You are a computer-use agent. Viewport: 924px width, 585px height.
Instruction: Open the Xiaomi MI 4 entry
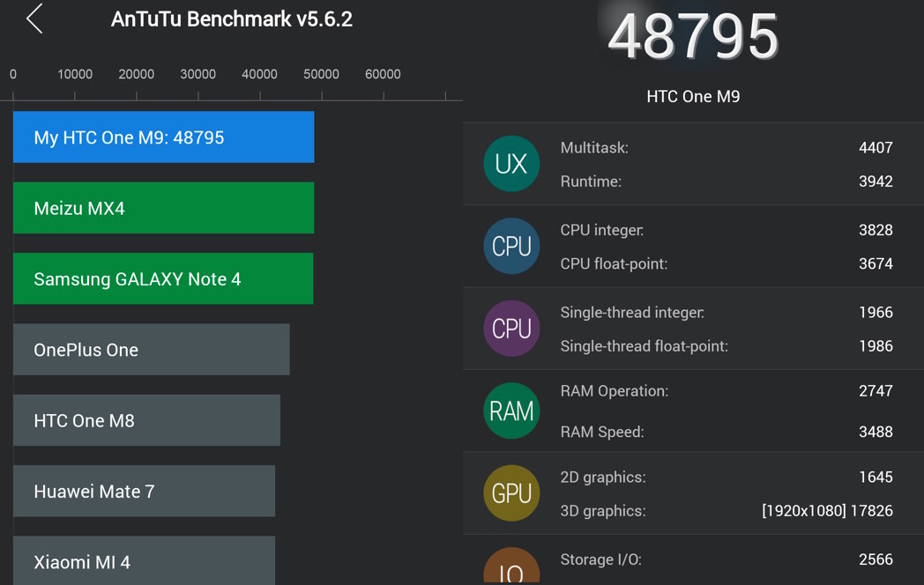point(144,561)
